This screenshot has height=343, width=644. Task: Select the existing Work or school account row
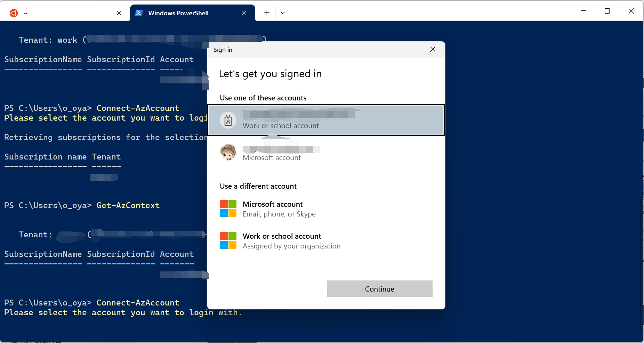tap(326, 120)
